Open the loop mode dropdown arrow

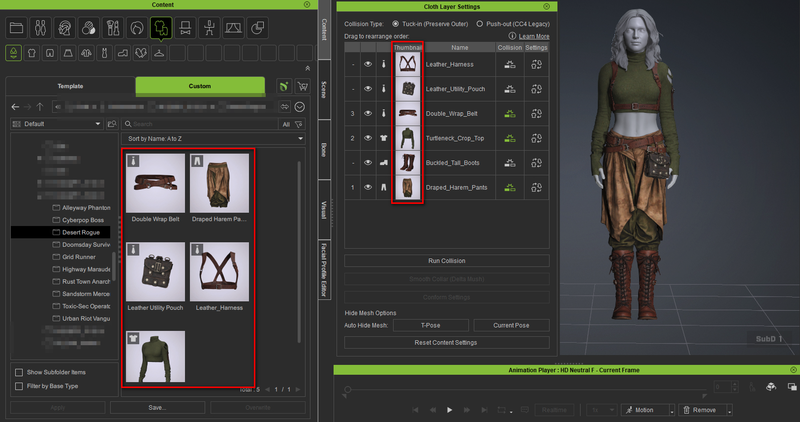pos(512,410)
